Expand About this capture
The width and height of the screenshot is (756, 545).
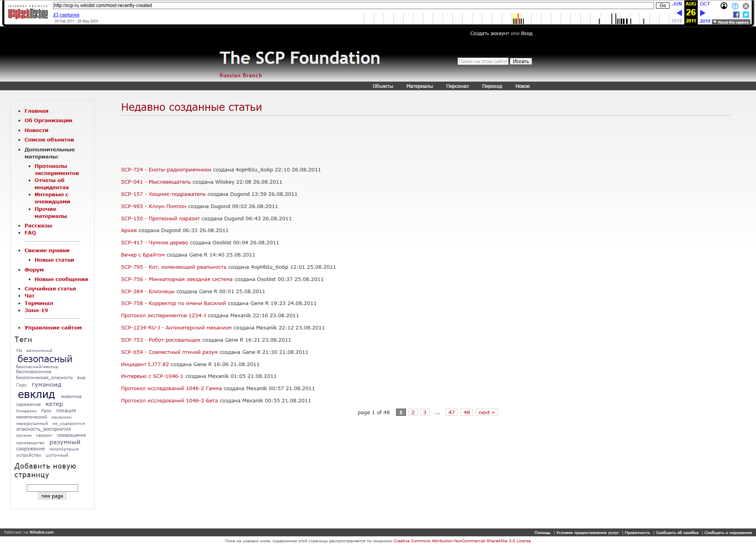[731, 22]
